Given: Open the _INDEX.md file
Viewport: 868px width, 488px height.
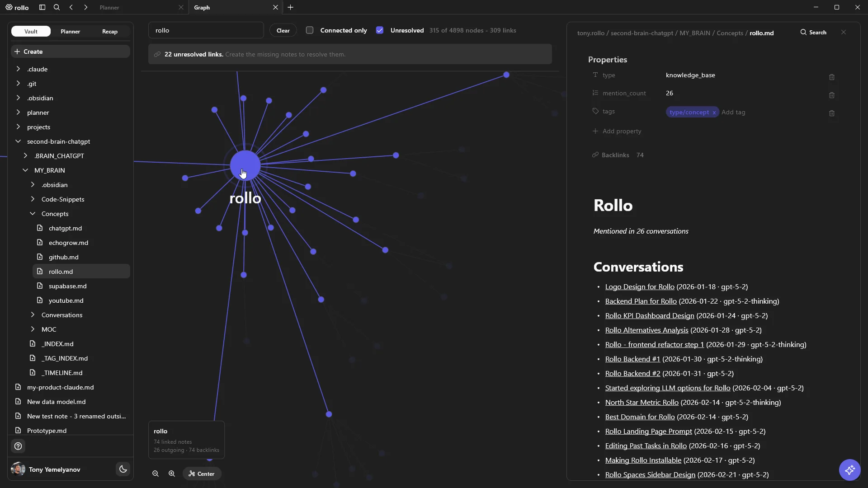Looking at the screenshot, I should [78, 344].
